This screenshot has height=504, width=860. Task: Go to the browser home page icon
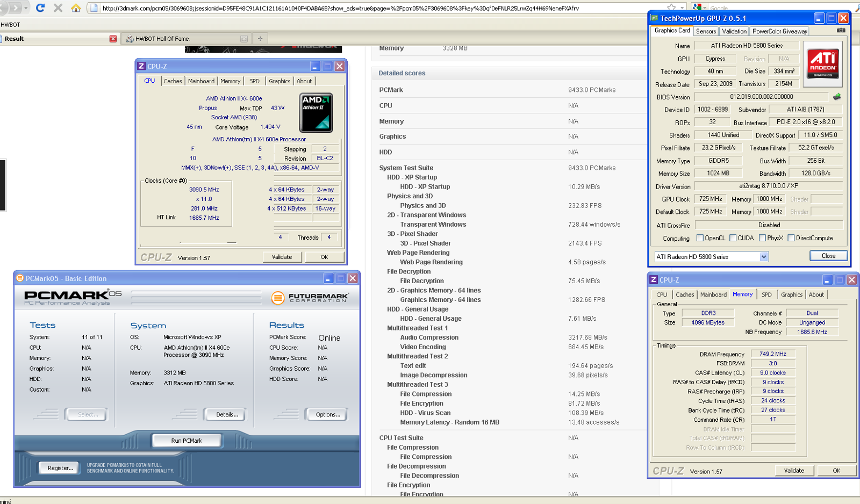[76, 8]
